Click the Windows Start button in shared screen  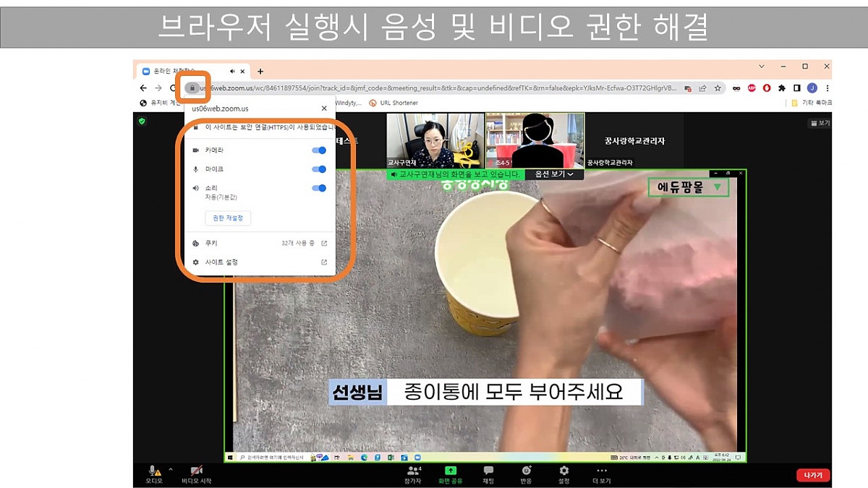tap(231, 458)
